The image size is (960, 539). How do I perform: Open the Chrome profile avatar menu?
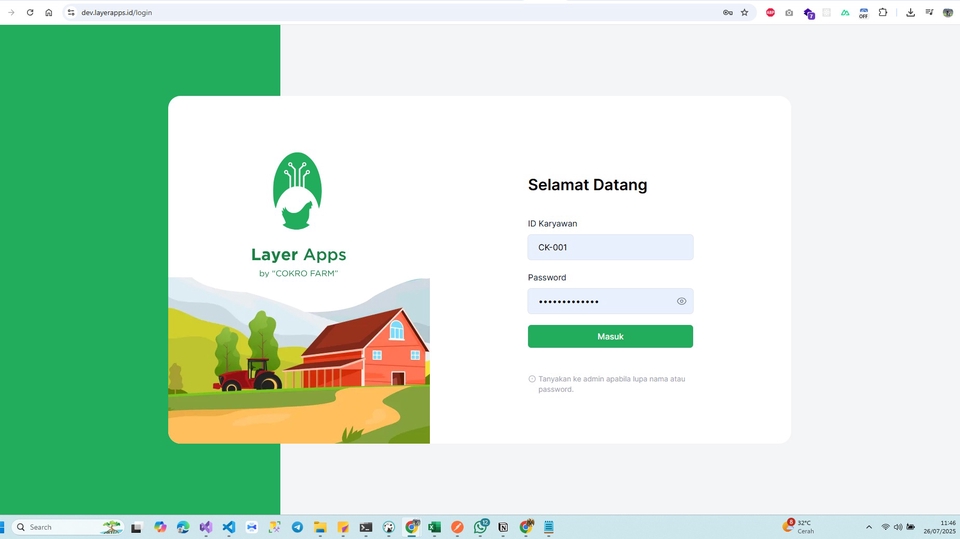948,12
